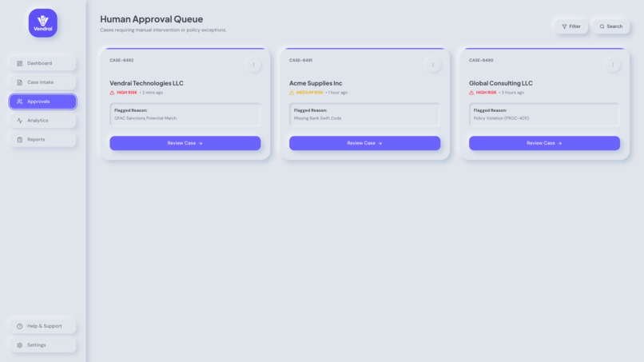The image size is (644, 362).
Task: Click the warning icon on Vendrai Technologies card
Action: tap(112, 93)
